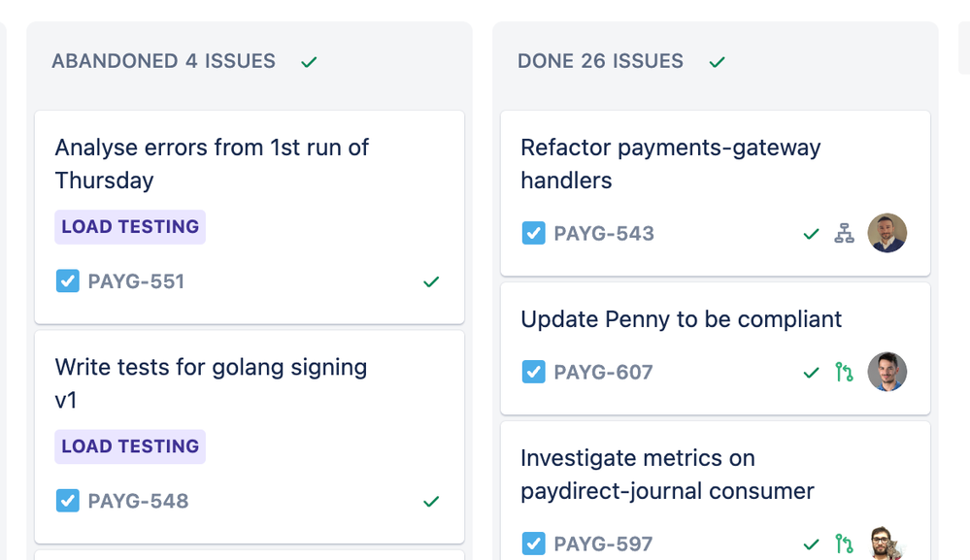Click the task type checkbox icon for PAYG-548
This screenshot has width=970, height=560.
(67, 501)
